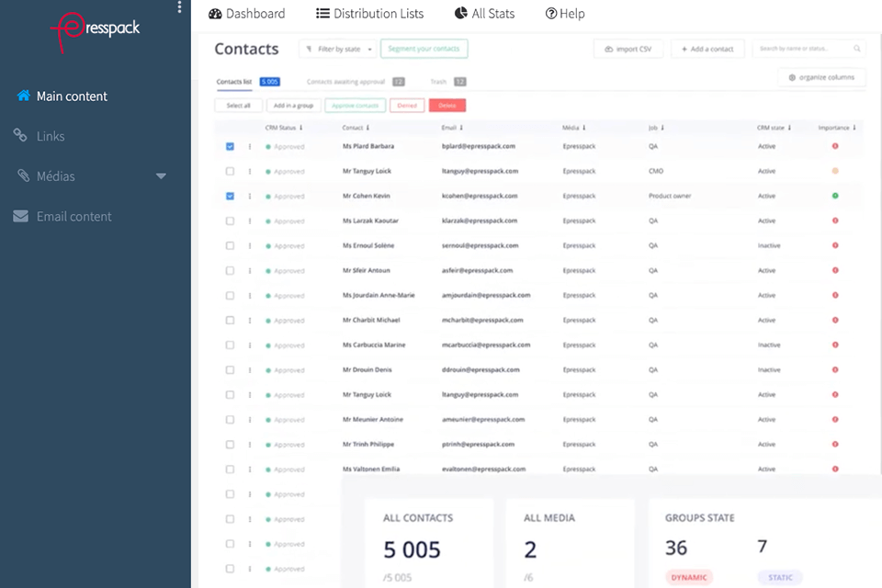Click the Dashboard gauge icon

point(215,14)
